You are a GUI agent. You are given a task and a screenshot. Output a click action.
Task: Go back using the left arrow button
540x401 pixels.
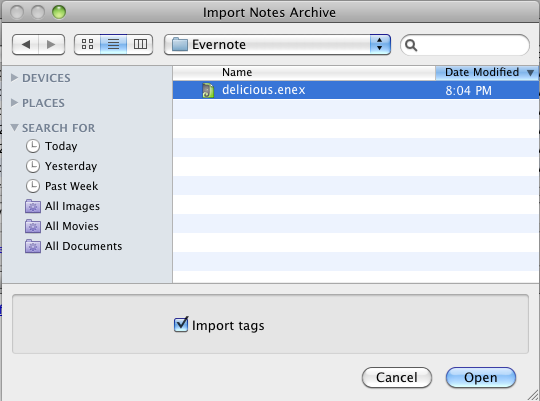(25, 44)
